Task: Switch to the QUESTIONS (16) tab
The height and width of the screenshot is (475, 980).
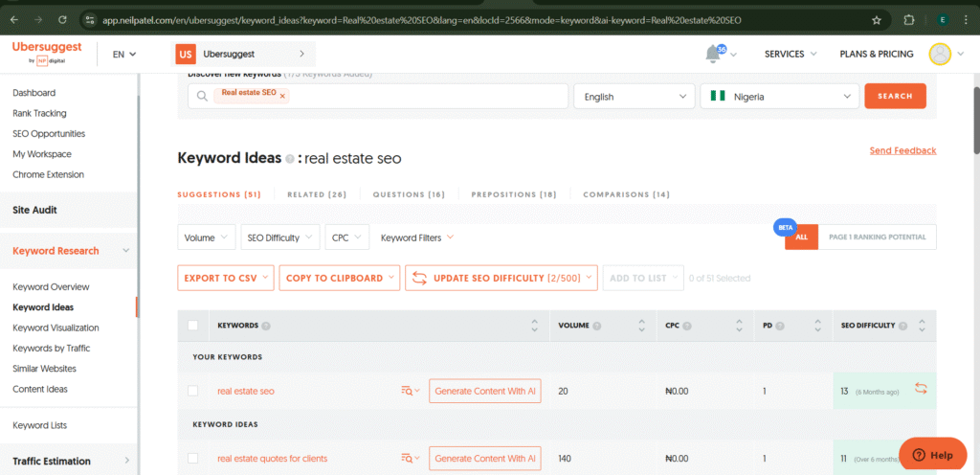Action: pos(409,194)
